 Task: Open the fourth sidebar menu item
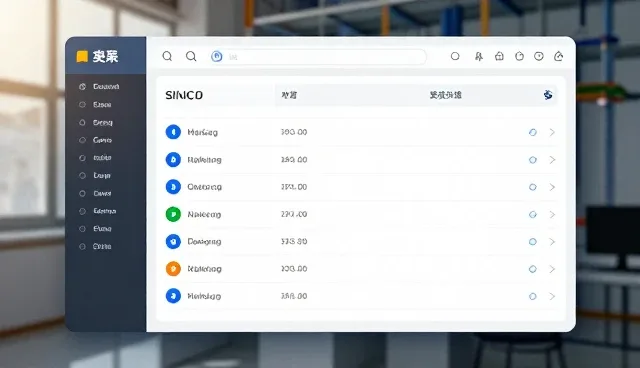click(96, 140)
